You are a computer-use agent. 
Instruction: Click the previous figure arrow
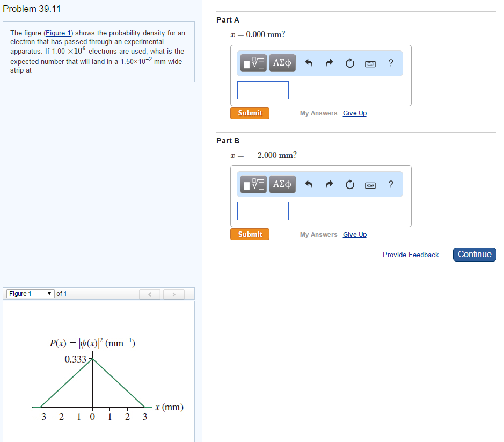150,294
